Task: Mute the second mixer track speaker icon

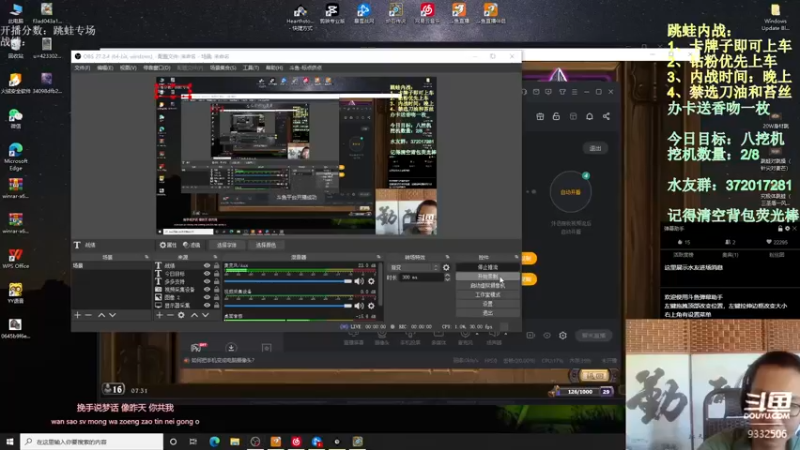Action: 359,306
